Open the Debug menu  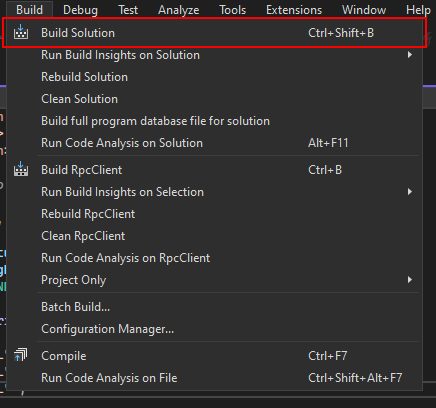80,10
